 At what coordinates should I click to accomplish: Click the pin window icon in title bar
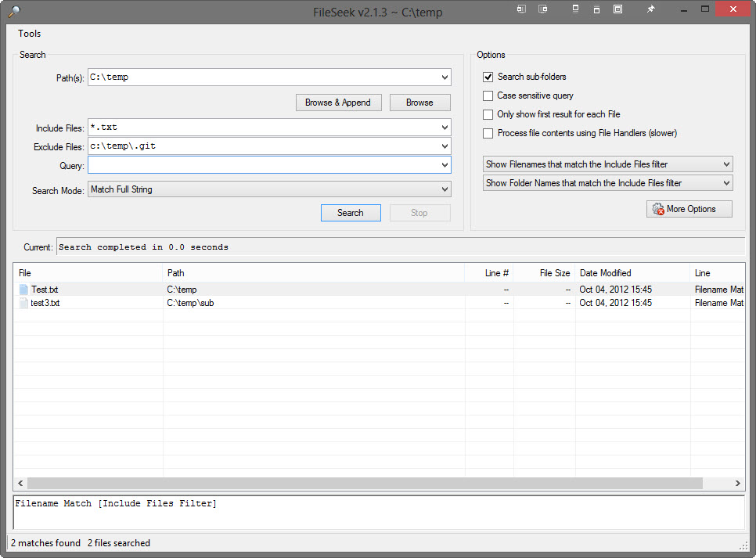(x=650, y=9)
